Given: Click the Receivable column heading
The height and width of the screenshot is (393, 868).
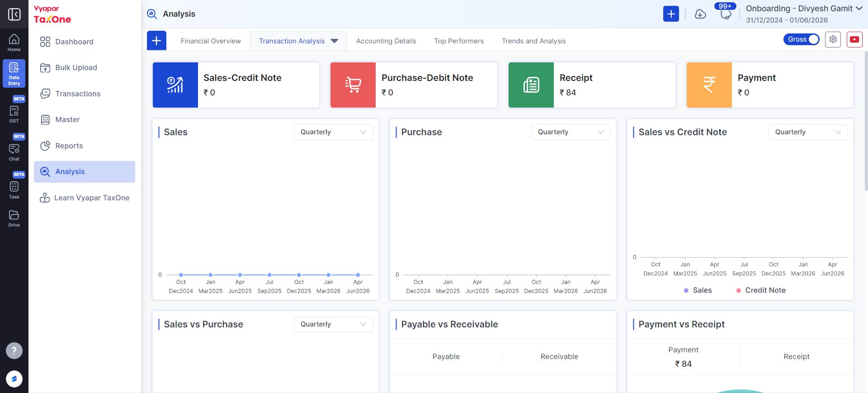Looking at the screenshot, I should [x=559, y=356].
